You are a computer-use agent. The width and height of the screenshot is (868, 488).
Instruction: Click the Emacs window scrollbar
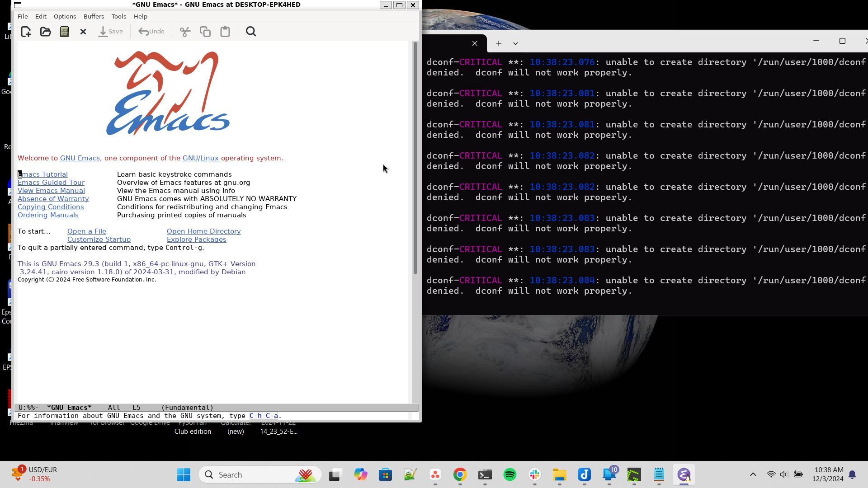pos(415,158)
